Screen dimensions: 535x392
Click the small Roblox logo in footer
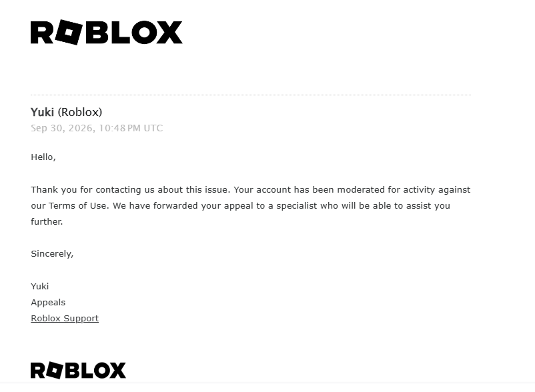point(78,370)
